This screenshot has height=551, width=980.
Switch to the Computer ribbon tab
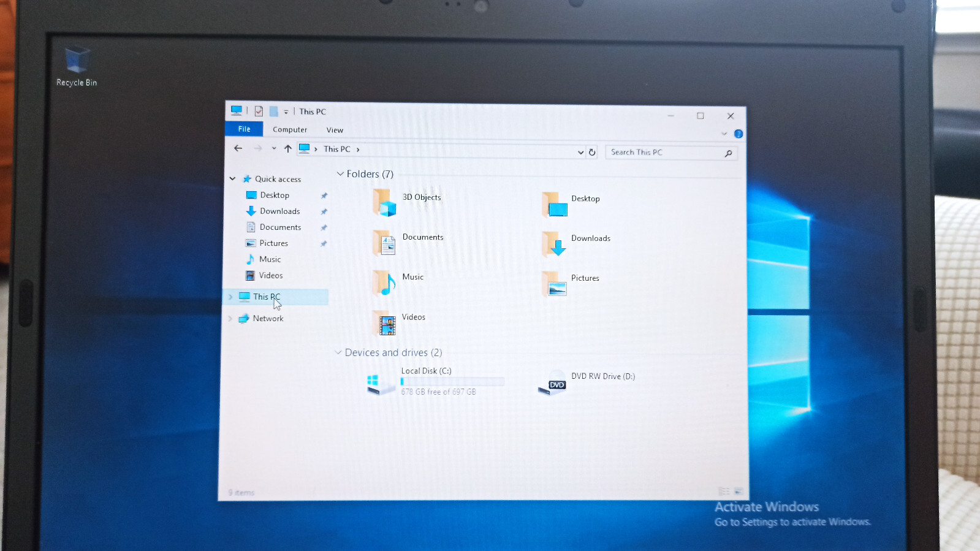point(290,129)
